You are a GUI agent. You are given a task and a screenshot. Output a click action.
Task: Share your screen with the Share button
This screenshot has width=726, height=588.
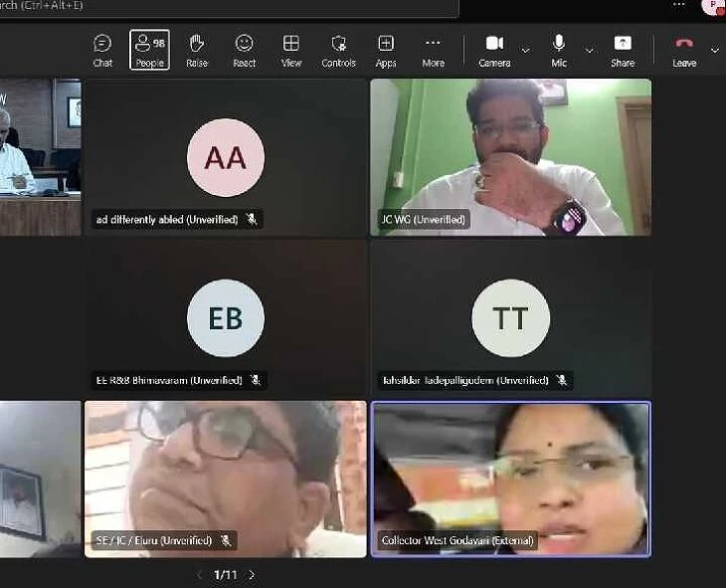click(623, 50)
